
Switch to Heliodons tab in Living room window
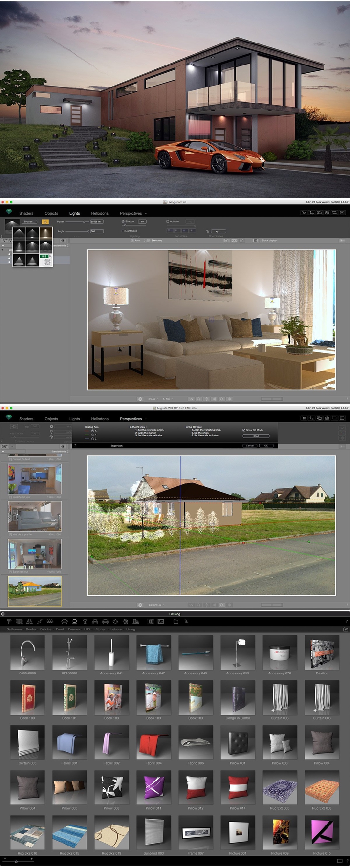pyautogui.click(x=100, y=213)
